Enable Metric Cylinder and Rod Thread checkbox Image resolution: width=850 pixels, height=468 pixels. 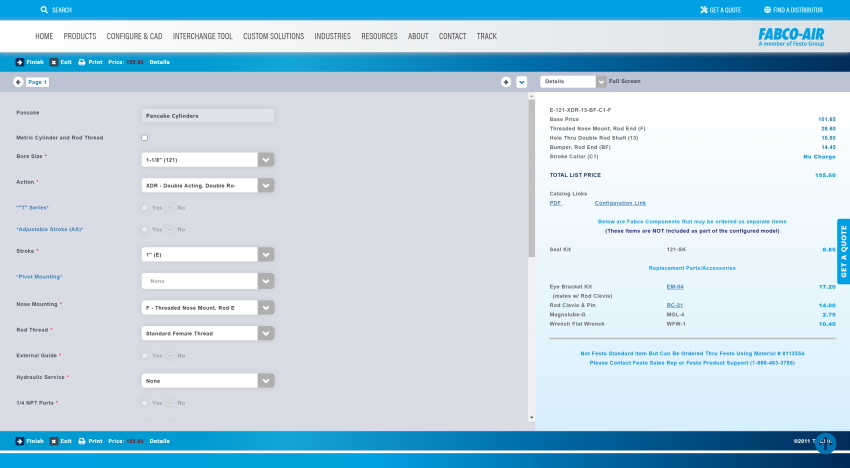tap(145, 138)
